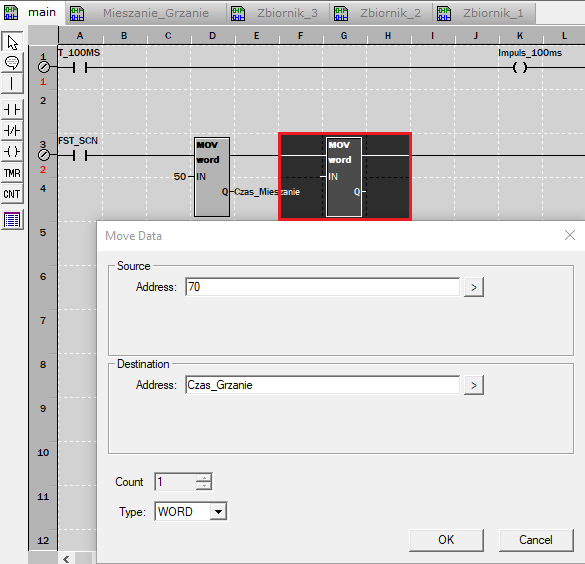Pick the normally open contact tool
The image size is (585, 564).
click(12, 110)
